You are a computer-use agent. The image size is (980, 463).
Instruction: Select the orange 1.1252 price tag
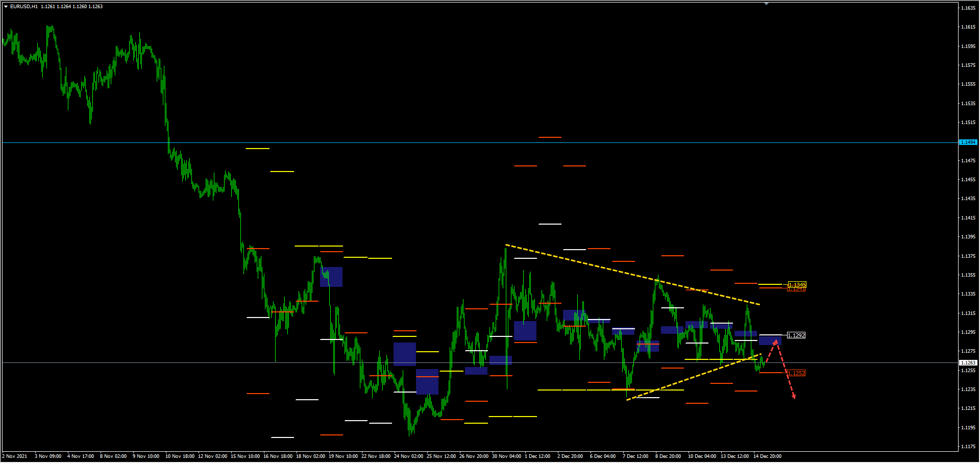[796, 373]
